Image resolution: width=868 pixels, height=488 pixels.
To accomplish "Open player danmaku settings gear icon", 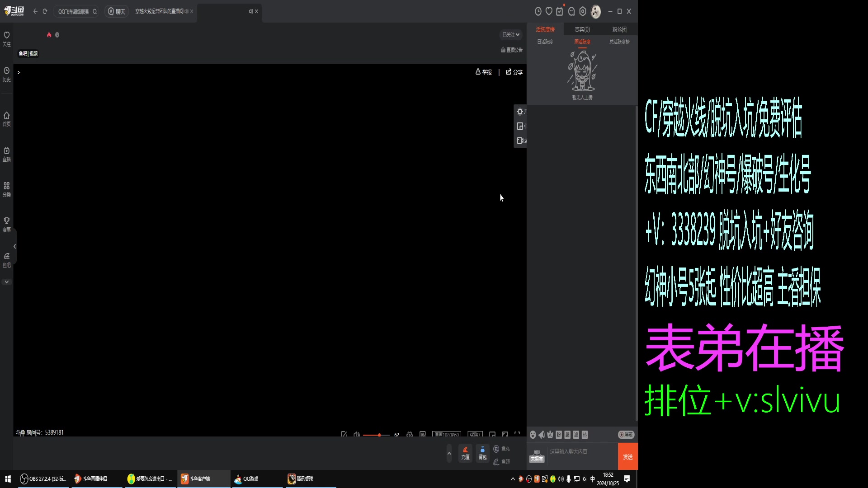I will point(410,434).
